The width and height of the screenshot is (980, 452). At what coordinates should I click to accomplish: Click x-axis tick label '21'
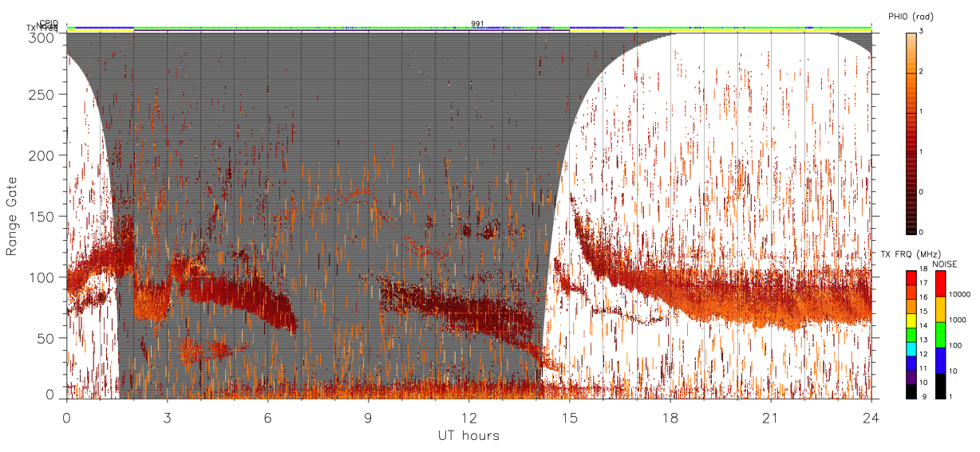pos(771,418)
